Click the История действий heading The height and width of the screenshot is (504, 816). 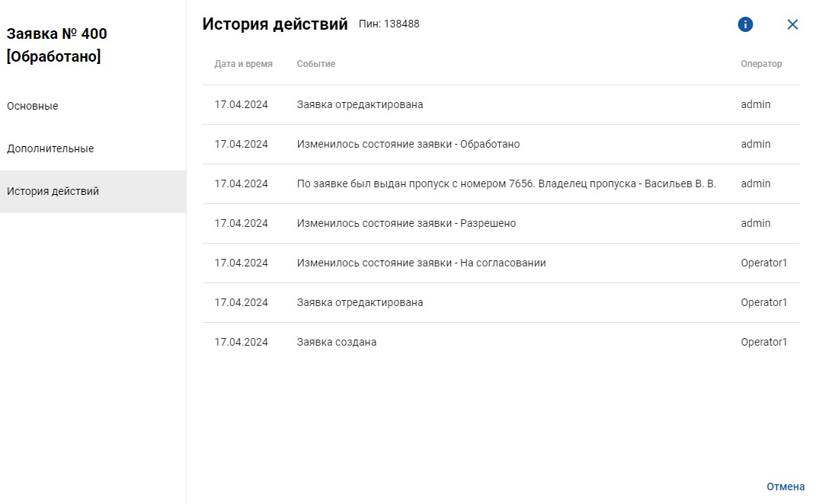[x=275, y=24]
